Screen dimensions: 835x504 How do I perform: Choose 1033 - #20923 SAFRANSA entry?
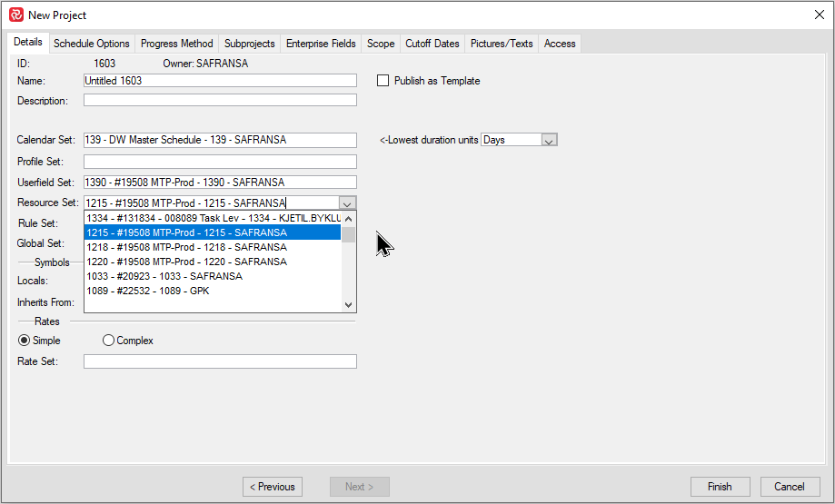213,276
